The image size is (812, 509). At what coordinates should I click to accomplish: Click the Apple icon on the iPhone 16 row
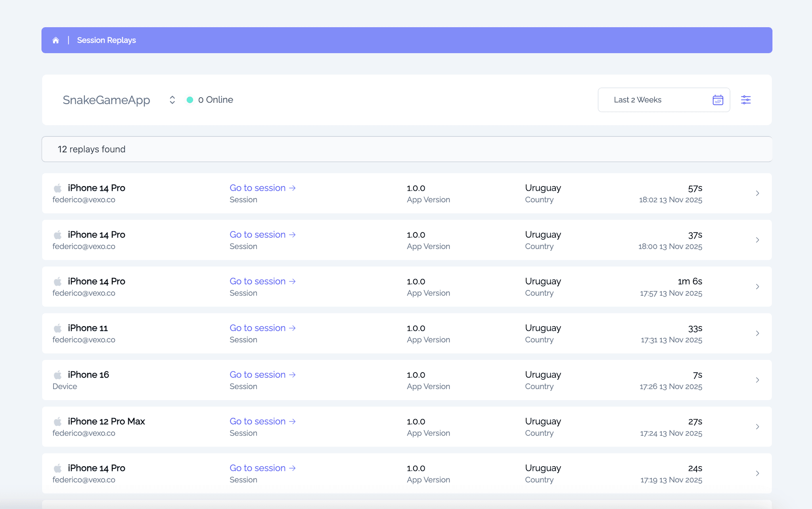(58, 375)
